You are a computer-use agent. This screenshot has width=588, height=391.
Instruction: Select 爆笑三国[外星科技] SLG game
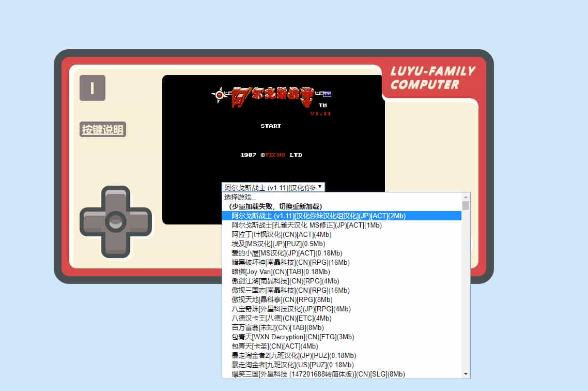(x=341, y=374)
